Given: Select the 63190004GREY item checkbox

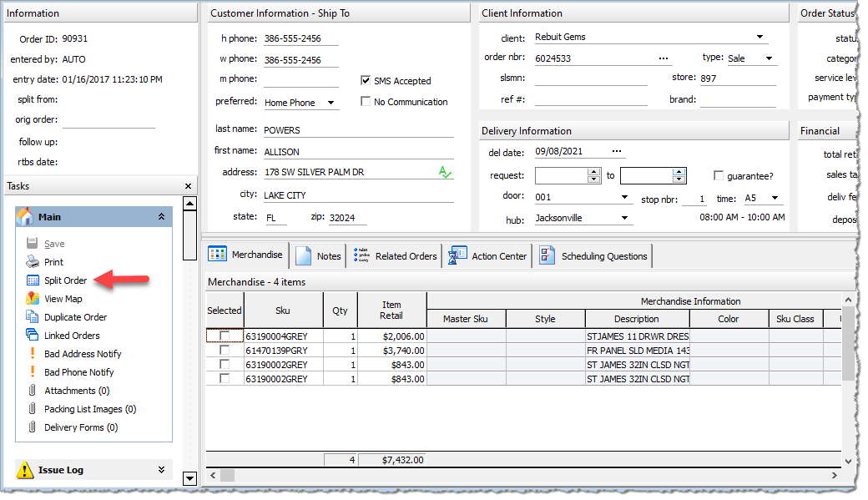Looking at the screenshot, I should (225, 336).
